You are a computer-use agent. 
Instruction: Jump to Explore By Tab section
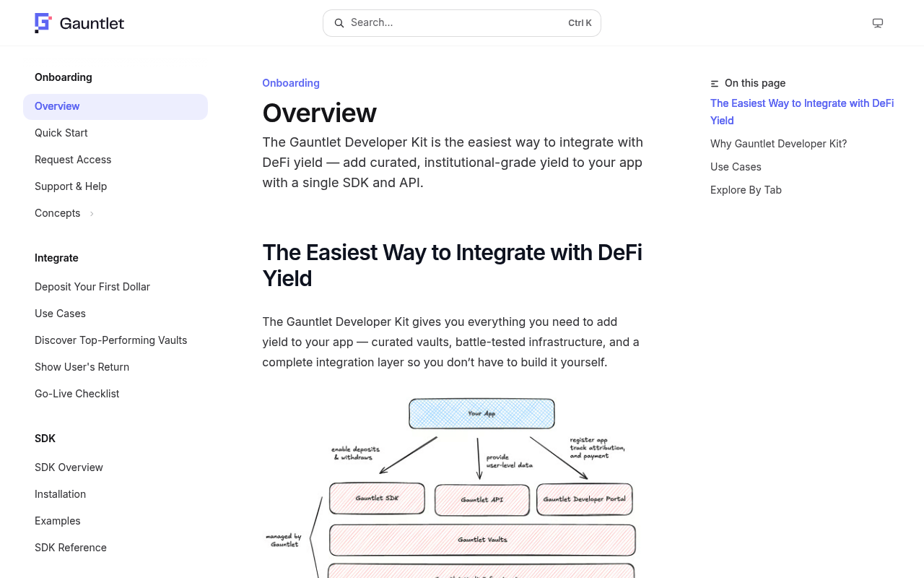(746, 190)
